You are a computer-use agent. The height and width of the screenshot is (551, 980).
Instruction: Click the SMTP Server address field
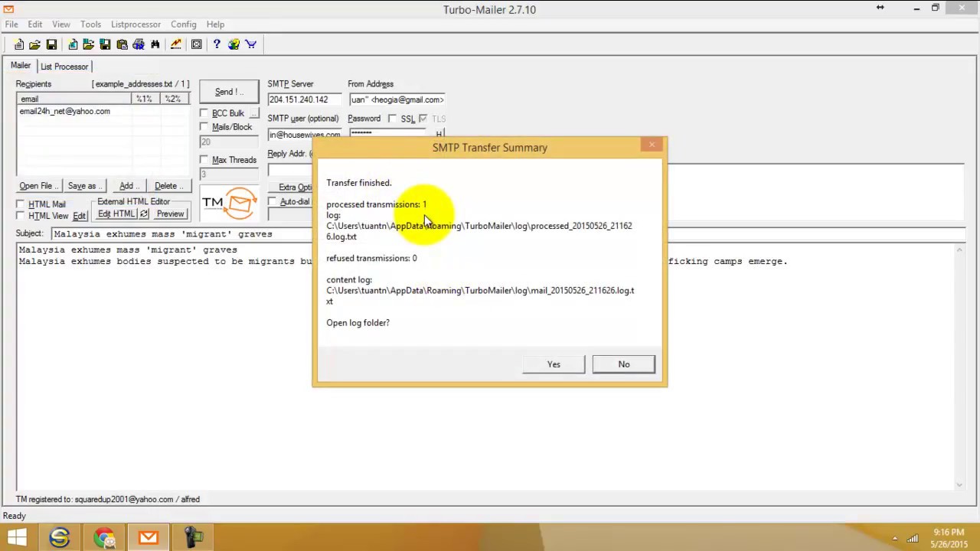(x=304, y=99)
